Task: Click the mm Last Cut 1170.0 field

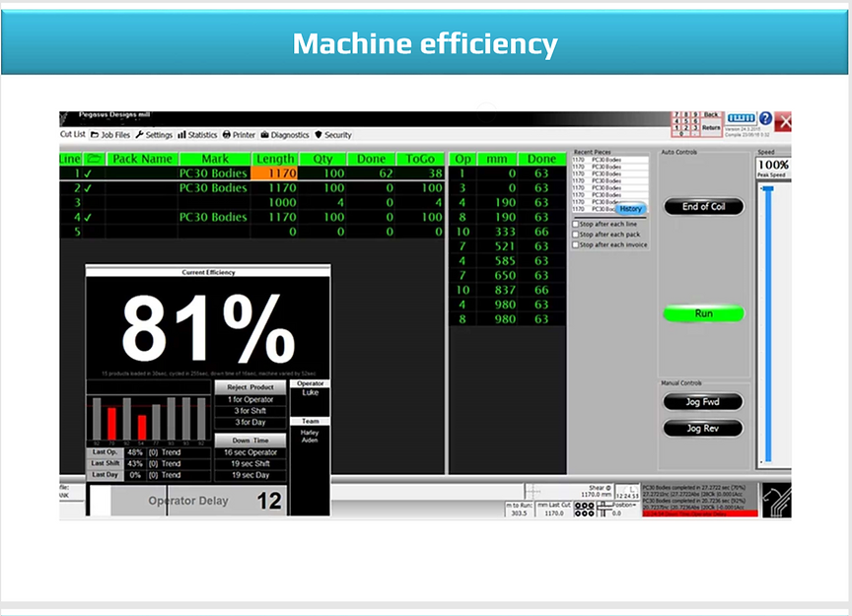Action: (553, 510)
